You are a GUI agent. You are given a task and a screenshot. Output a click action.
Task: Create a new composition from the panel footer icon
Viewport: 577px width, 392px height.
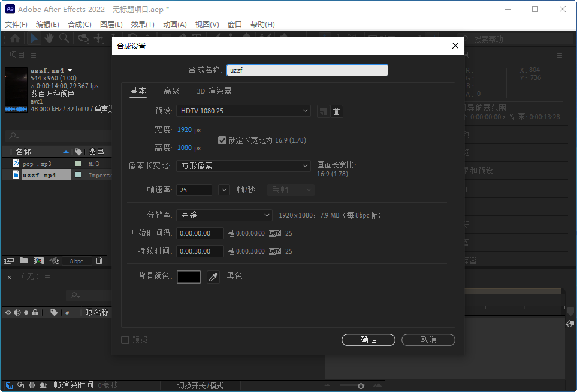[38, 260]
